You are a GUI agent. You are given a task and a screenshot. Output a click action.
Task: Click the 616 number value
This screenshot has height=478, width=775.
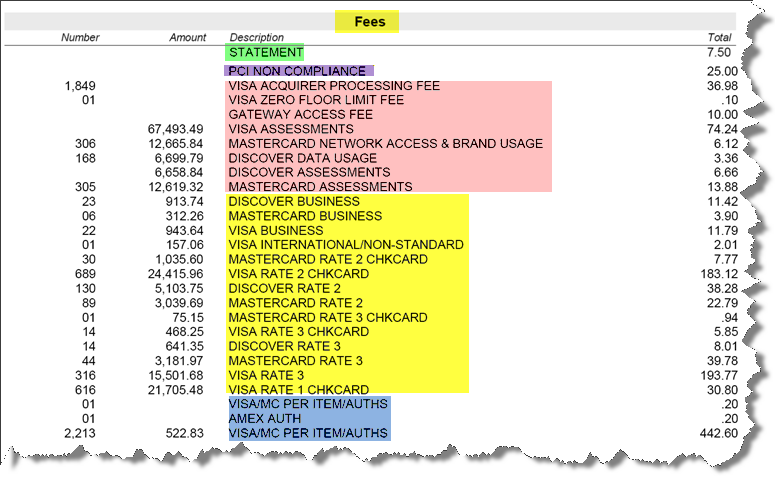86,390
